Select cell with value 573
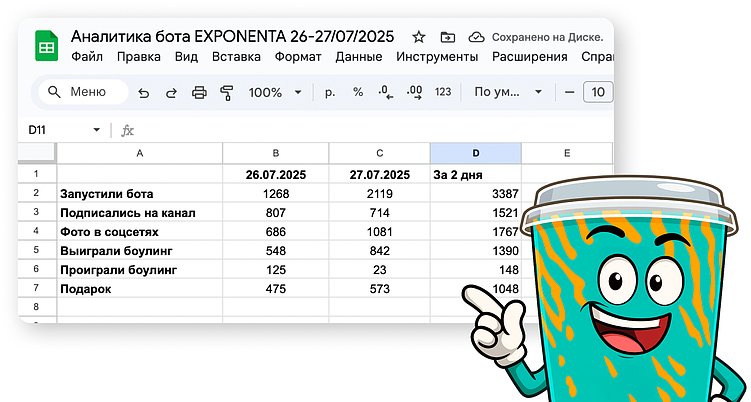751x402 pixels. coord(379,288)
